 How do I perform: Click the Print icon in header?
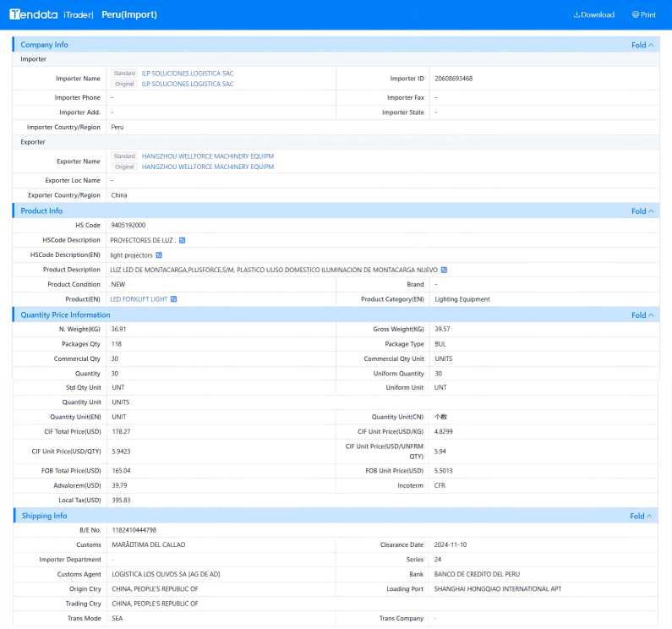click(635, 14)
